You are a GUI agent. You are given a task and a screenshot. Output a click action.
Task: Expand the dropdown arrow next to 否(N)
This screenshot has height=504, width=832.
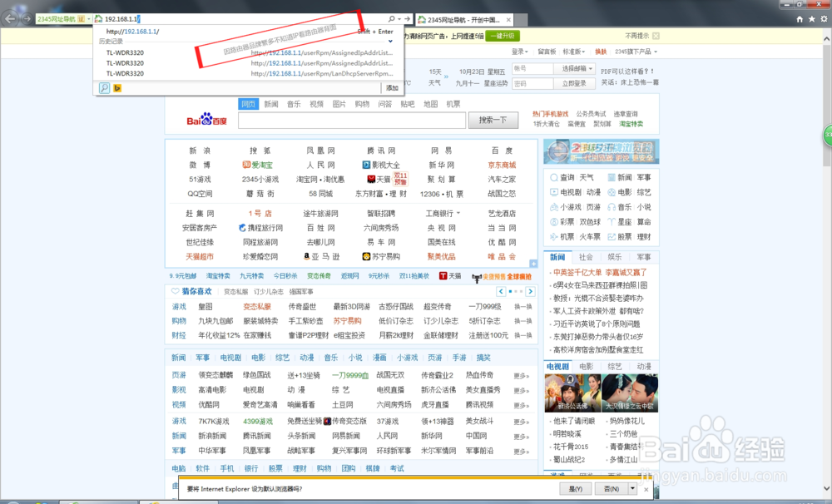tap(632, 489)
